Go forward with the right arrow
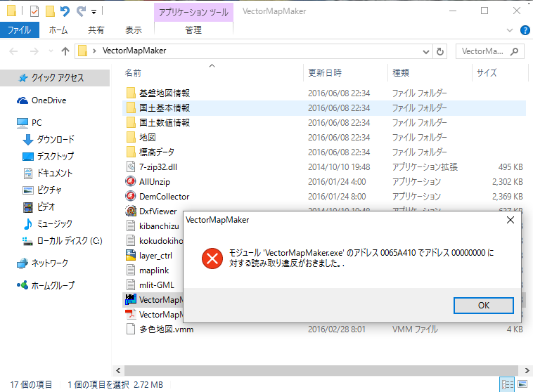 [x=34, y=51]
